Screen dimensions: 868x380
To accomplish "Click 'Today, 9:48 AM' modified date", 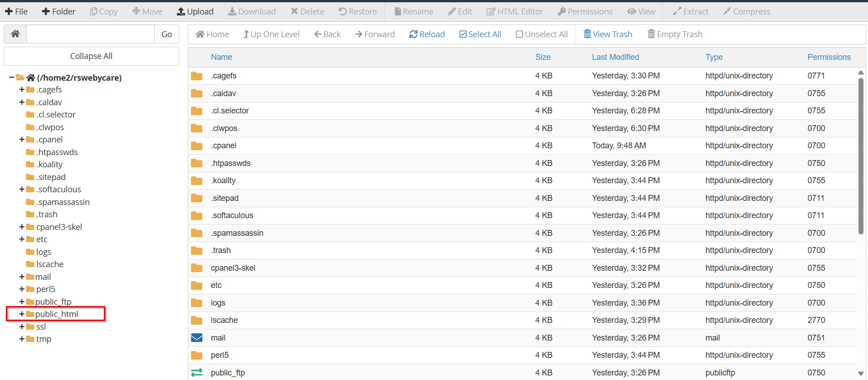I will [x=619, y=146].
